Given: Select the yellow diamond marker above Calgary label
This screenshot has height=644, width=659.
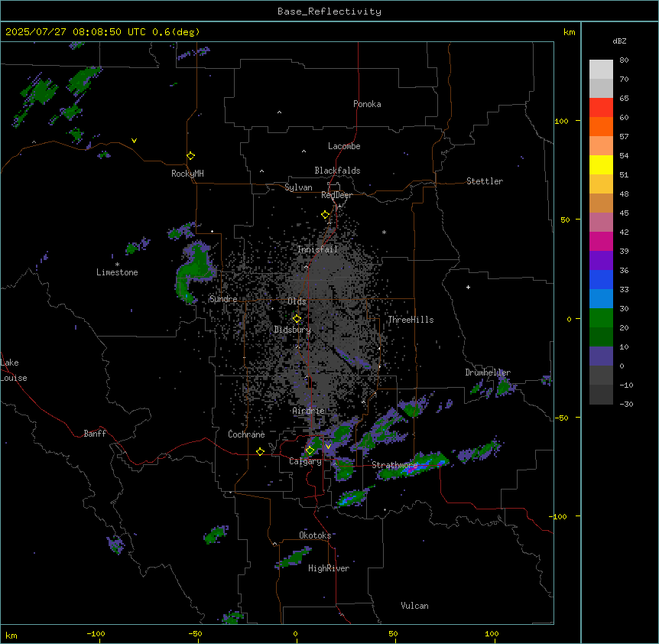Looking at the screenshot, I should 310,450.
